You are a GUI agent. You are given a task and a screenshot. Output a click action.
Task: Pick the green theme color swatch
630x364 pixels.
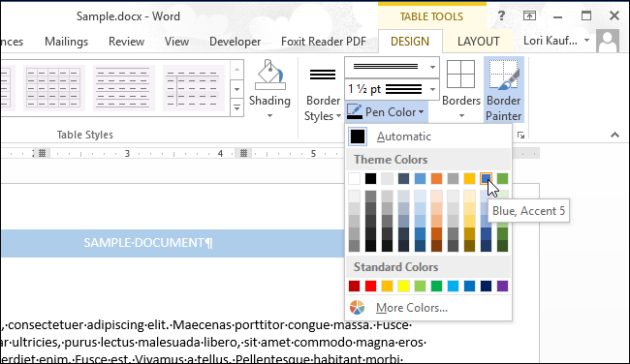click(x=502, y=178)
